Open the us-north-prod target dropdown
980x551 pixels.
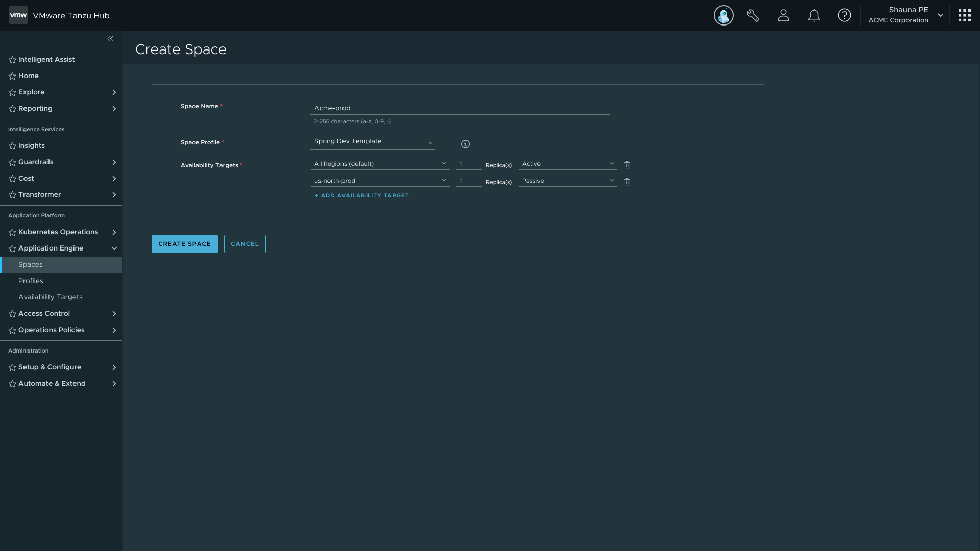(380, 181)
